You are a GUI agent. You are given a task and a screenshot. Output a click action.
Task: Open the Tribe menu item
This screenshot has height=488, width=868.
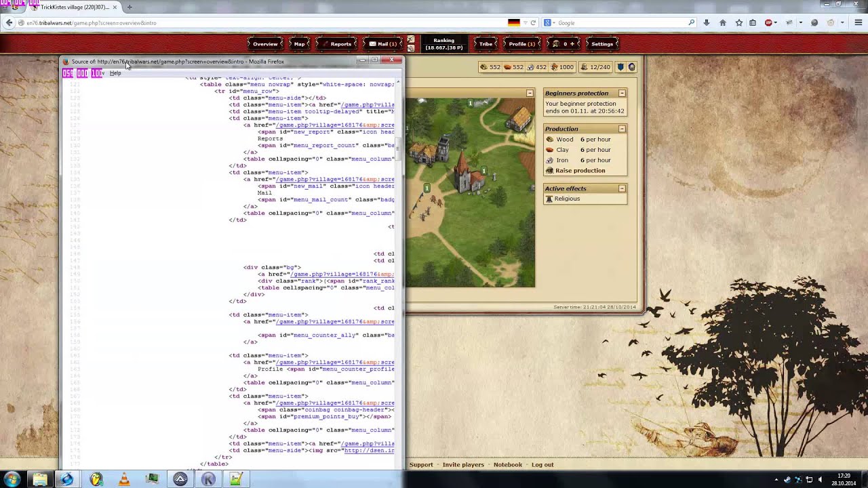click(x=486, y=44)
